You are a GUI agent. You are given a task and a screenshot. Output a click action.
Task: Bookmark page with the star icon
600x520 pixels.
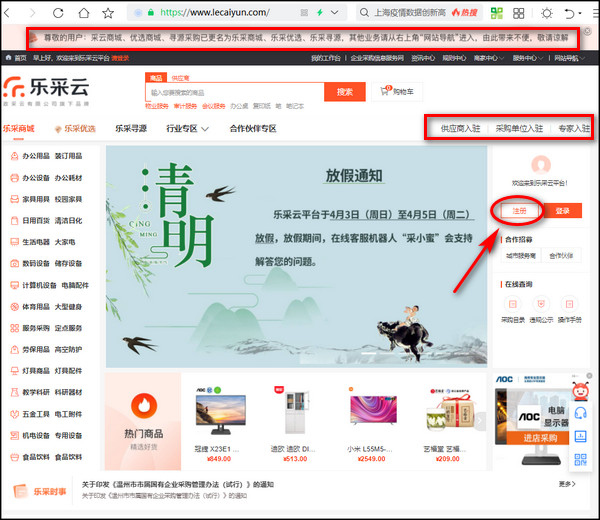coord(108,15)
